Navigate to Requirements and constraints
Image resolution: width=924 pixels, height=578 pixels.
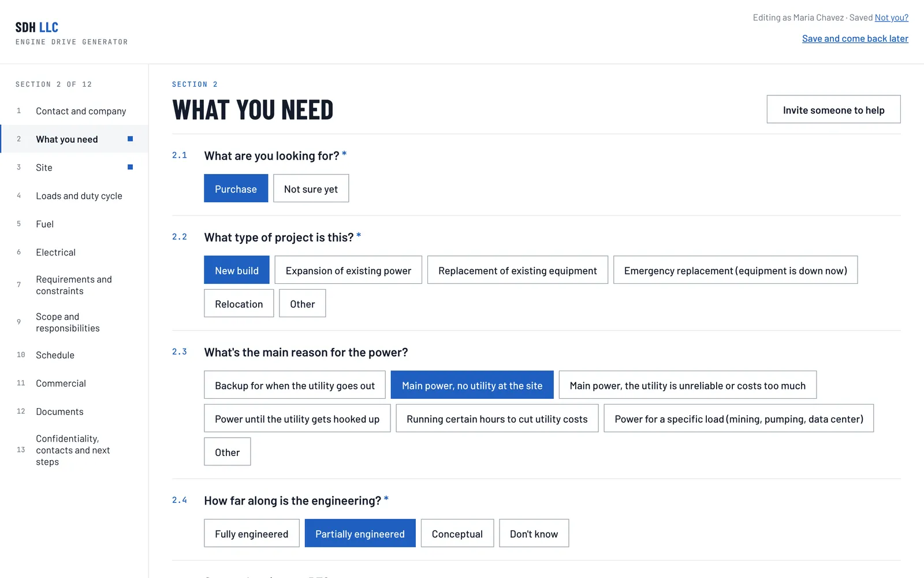[74, 285]
